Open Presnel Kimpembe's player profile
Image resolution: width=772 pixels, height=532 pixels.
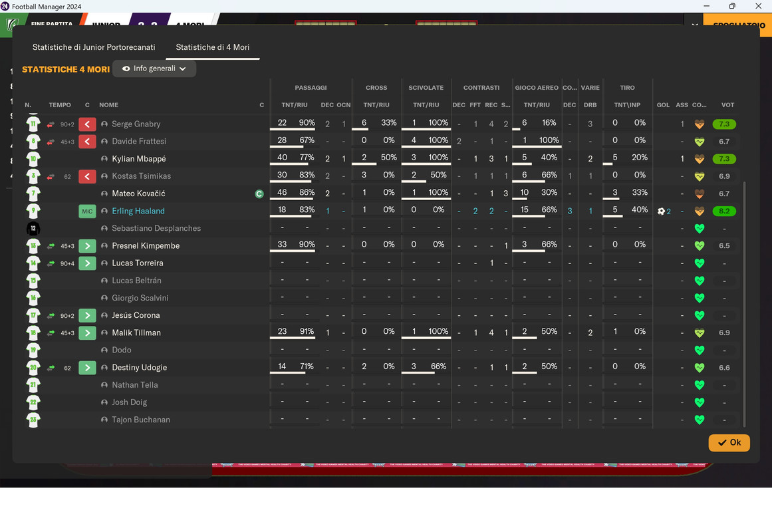click(x=146, y=246)
